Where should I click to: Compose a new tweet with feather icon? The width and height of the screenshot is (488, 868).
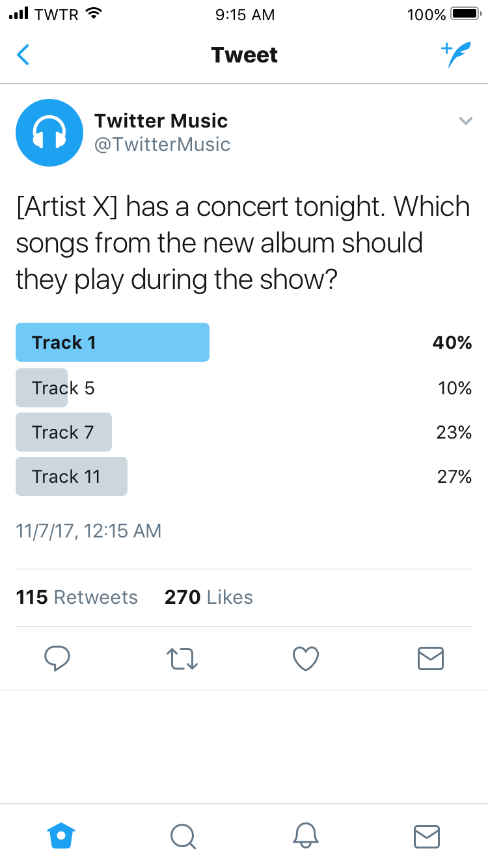pos(455,55)
